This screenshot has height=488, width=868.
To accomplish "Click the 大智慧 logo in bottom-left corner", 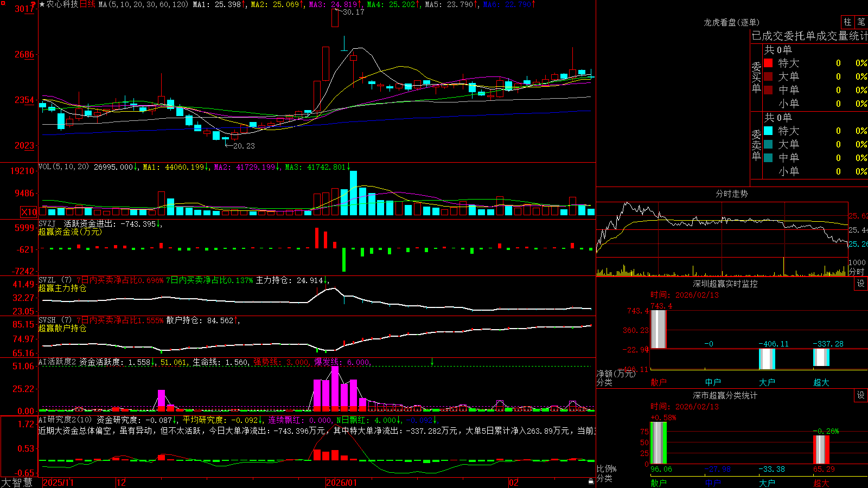I will pos(17,482).
